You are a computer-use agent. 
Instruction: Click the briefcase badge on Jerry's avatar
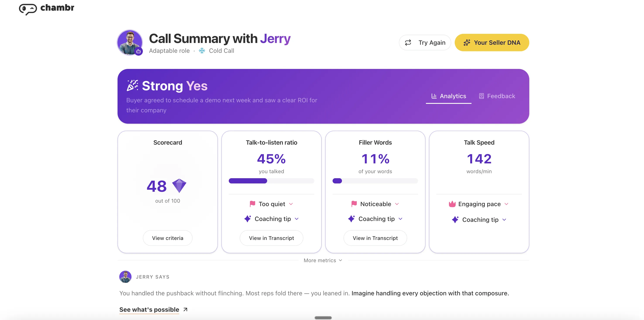pyautogui.click(x=139, y=51)
